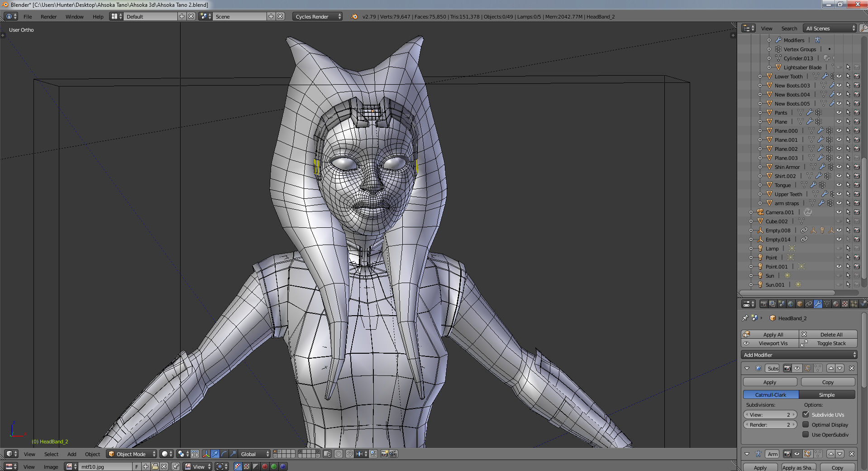
Task: Hide Tongue object with eye icon
Action: pos(839,185)
